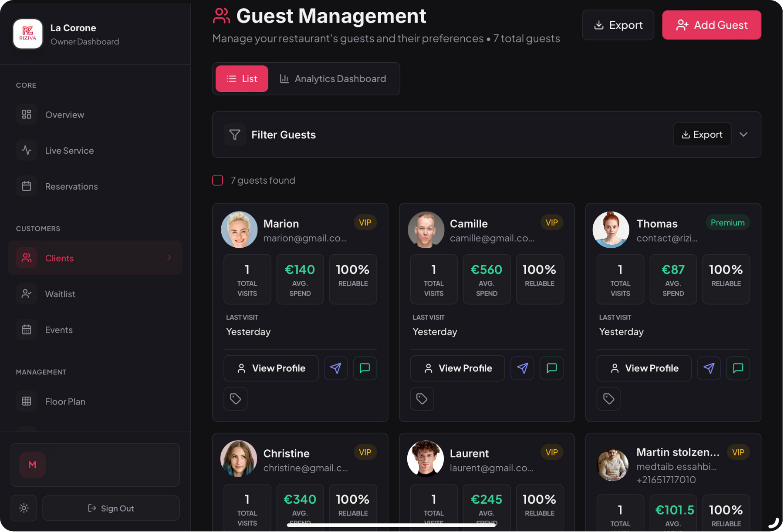
Task: Click the tag icon on Thomas's card
Action: point(608,399)
